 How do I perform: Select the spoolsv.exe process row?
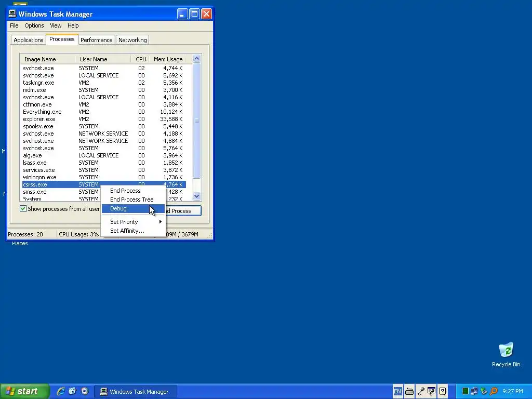[104, 126]
